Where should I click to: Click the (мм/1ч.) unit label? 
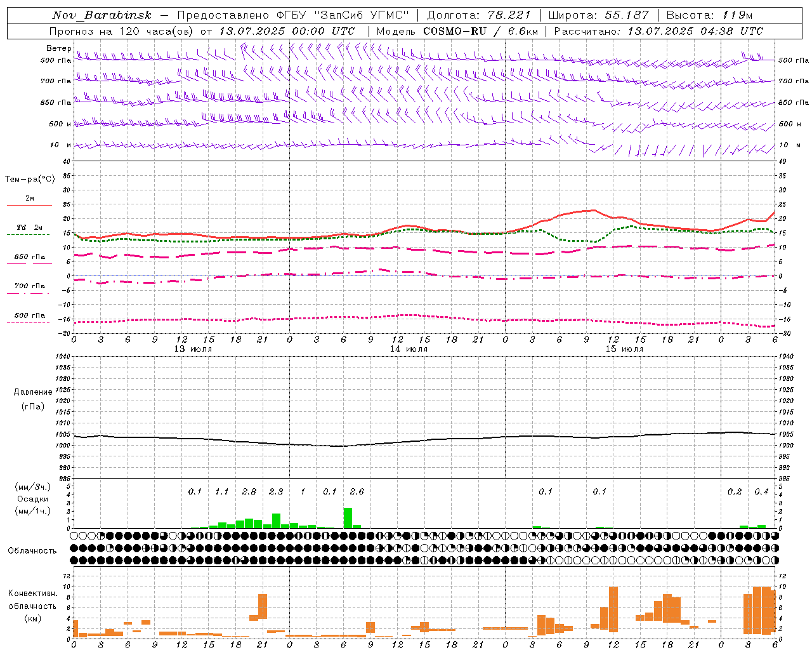[x=32, y=511]
